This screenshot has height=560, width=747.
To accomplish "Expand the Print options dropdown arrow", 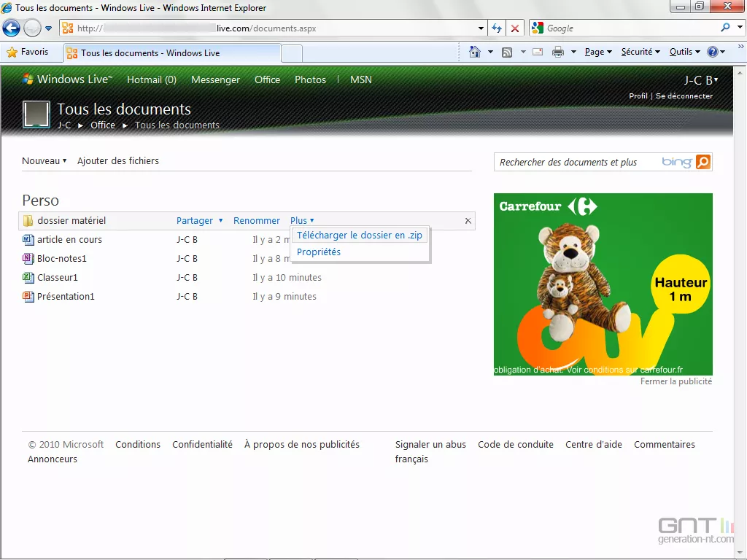I will (573, 52).
